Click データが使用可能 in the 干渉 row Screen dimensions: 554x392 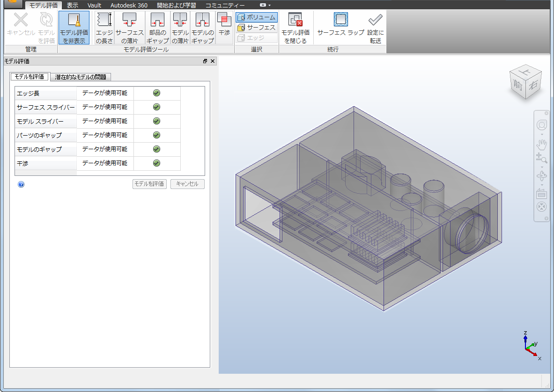(x=105, y=163)
